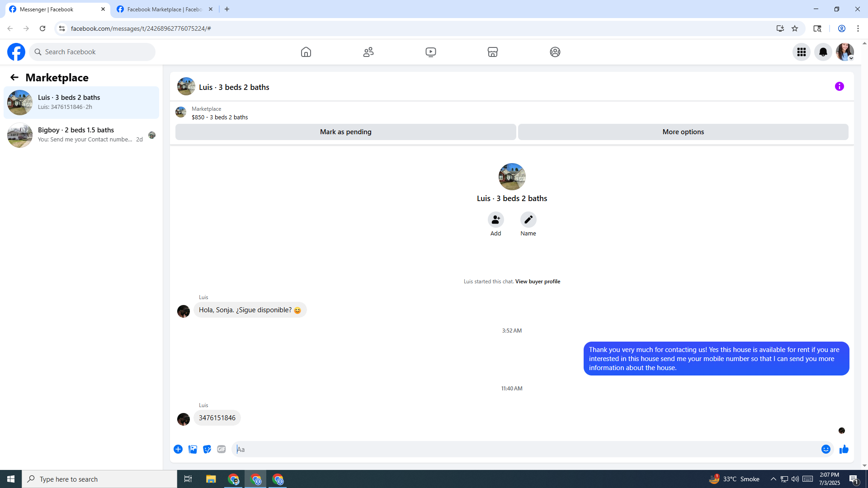Screen dimensions: 868x488
Task: Open the emoji picker in message box
Action: [x=826, y=449]
